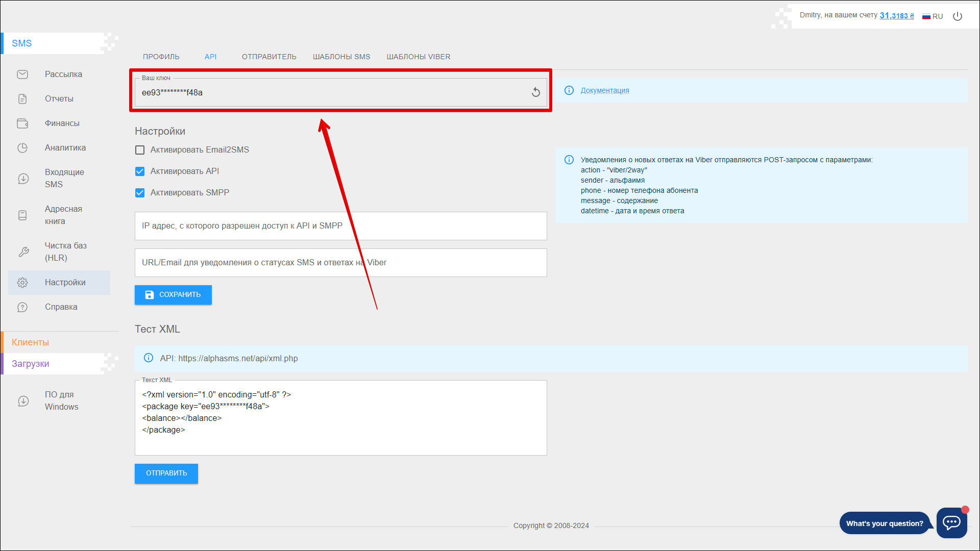Click the Чистка баз wrench icon
980x551 pixels.
pos(23,252)
